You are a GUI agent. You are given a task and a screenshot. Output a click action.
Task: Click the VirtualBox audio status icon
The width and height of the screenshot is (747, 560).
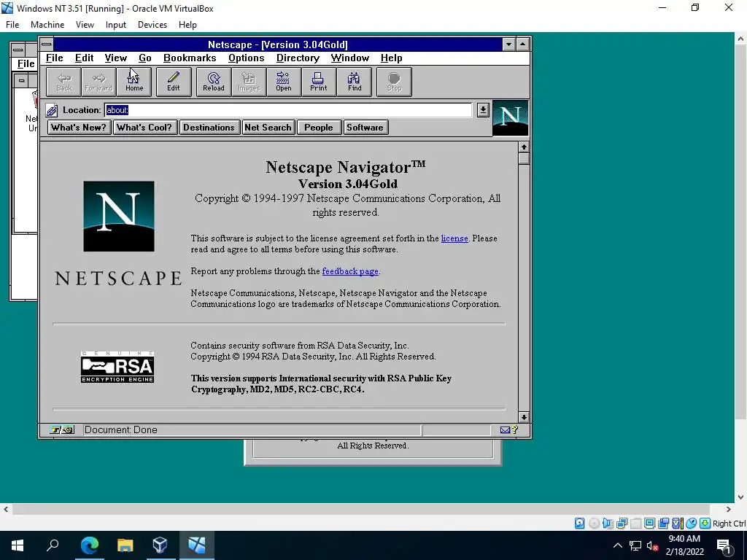pos(608,524)
